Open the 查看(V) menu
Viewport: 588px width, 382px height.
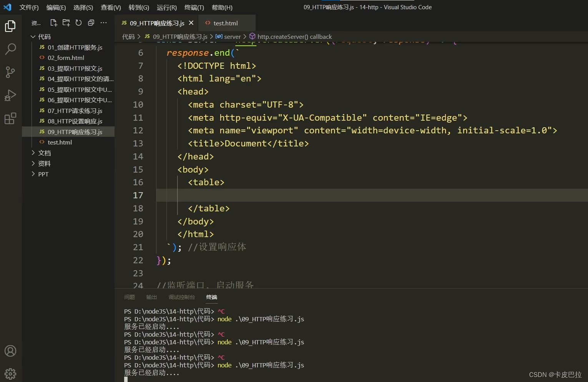pos(111,7)
